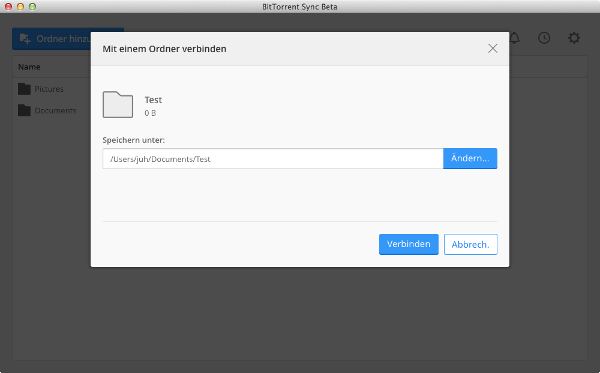Maximize the window with the green button
The width and height of the screenshot is (600, 373).
point(33,7)
